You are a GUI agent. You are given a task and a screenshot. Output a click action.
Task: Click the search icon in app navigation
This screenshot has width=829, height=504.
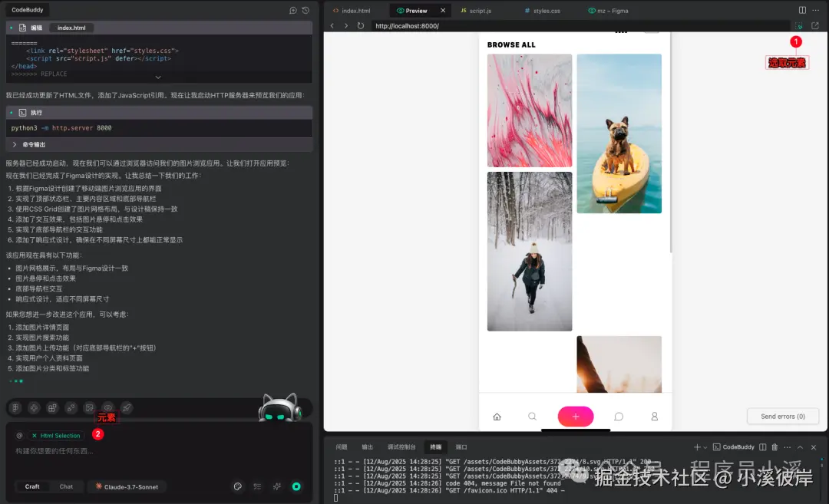(533, 417)
